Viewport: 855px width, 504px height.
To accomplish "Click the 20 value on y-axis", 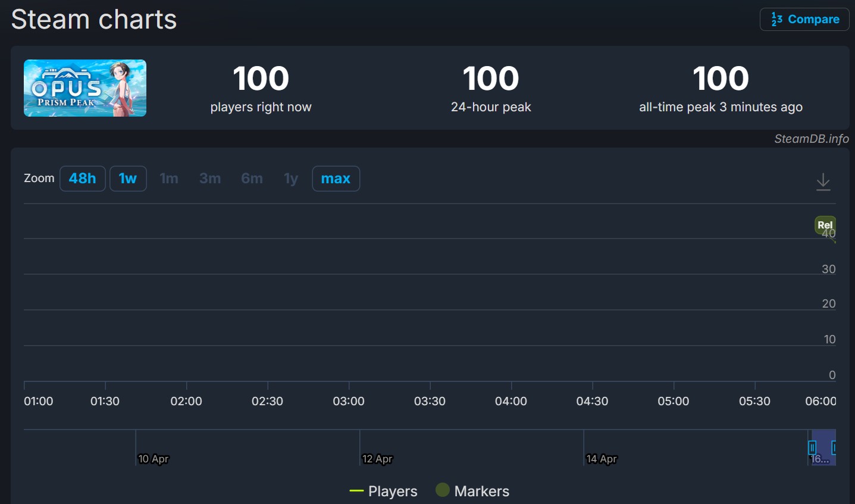I will 829,303.
